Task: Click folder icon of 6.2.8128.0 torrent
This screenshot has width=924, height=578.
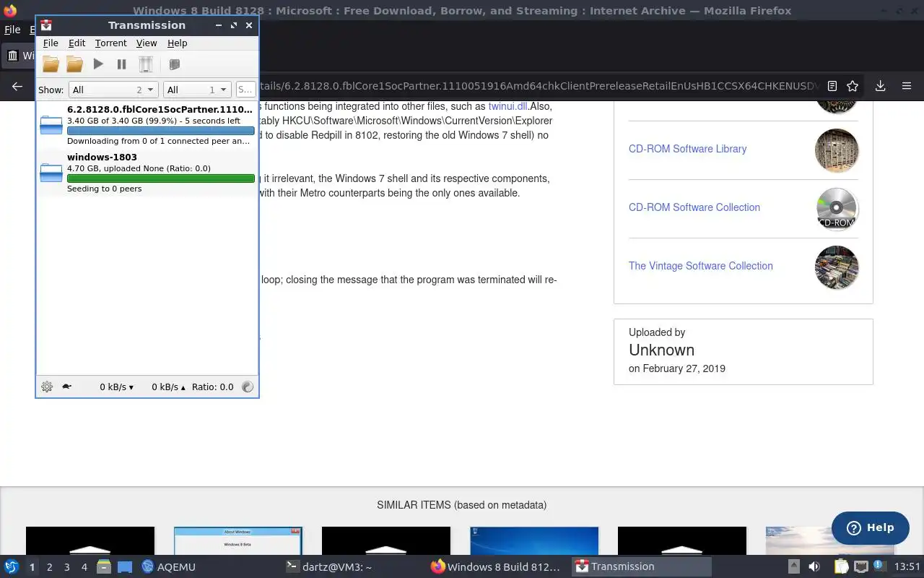Action: tap(51, 125)
